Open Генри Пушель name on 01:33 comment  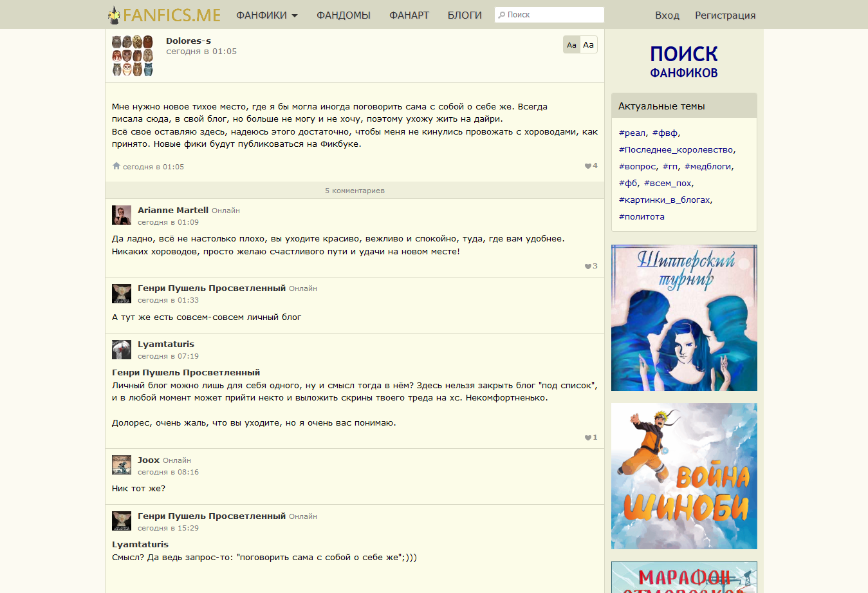(212, 288)
